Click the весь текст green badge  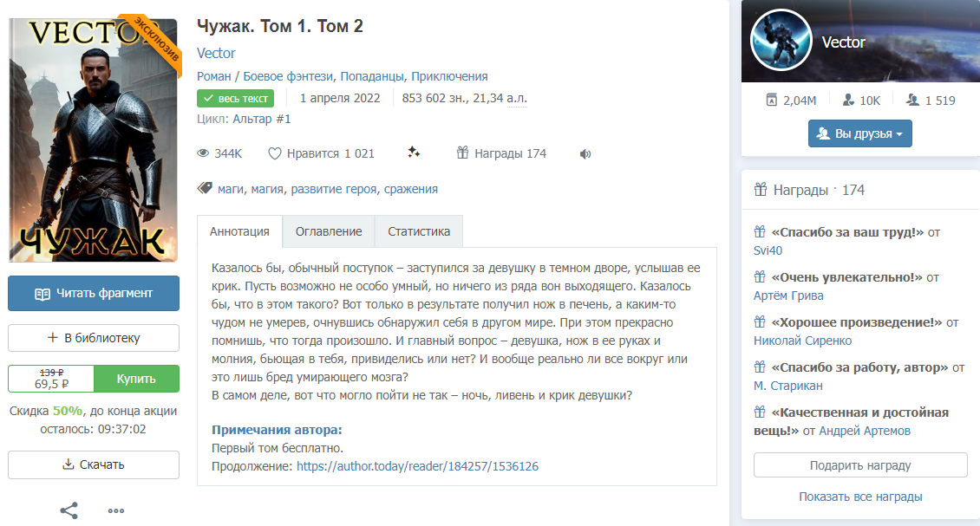click(x=236, y=98)
